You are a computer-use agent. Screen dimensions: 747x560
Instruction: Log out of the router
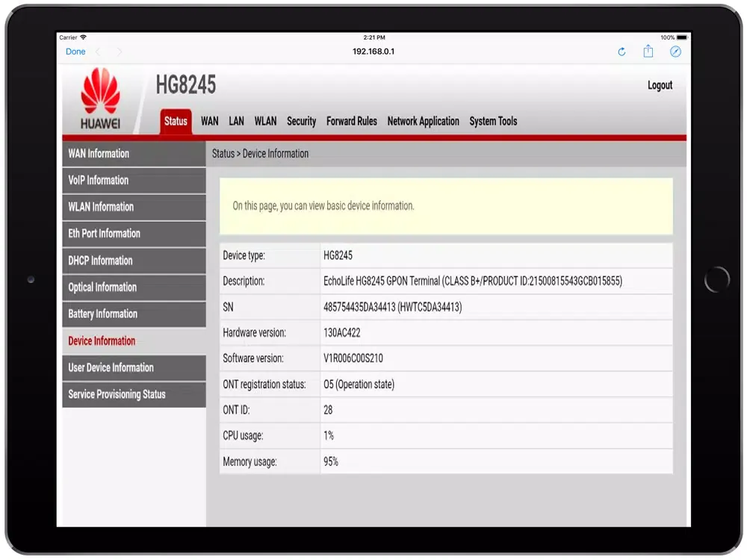[x=660, y=85]
